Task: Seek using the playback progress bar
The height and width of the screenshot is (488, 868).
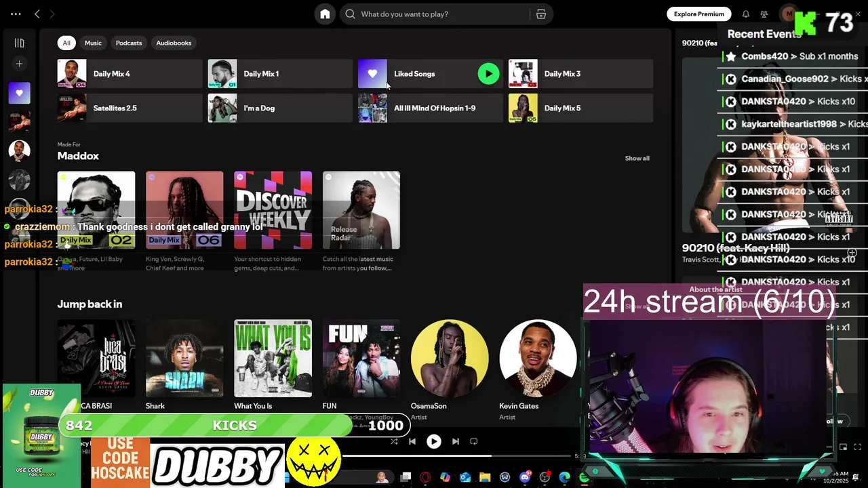Action: (x=458, y=456)
